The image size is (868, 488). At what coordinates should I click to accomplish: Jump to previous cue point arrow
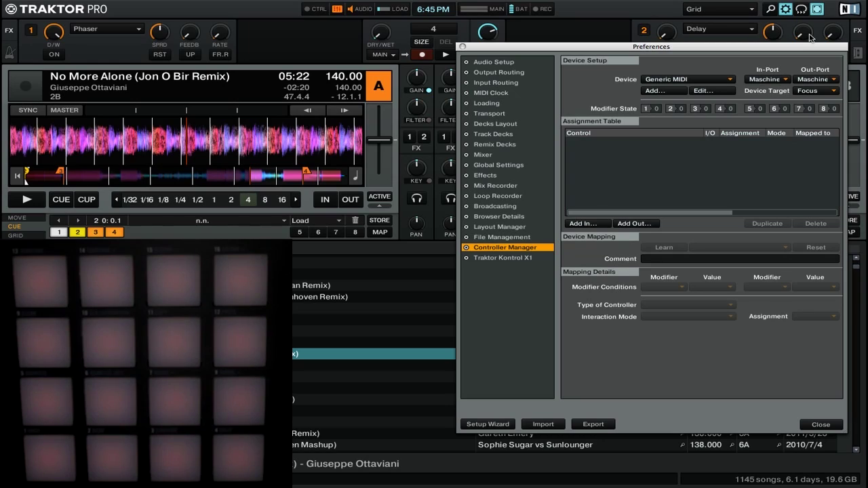(x=58, y=220)
